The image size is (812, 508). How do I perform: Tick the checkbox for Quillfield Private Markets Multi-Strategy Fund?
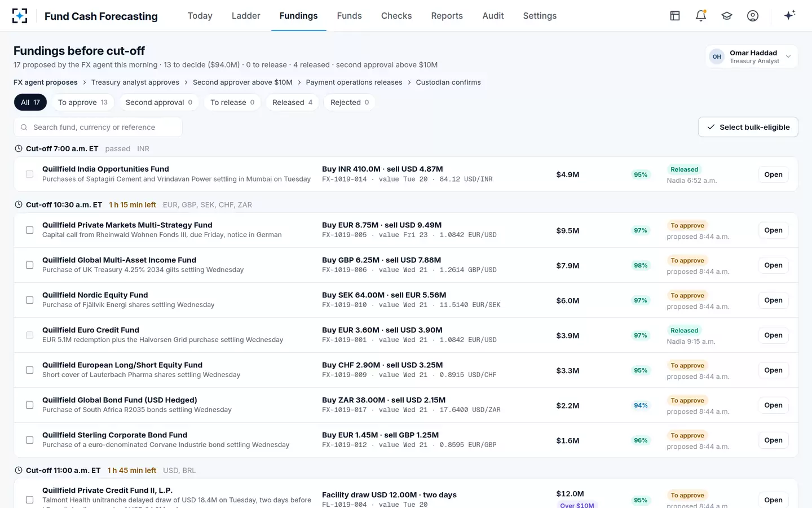29,230
